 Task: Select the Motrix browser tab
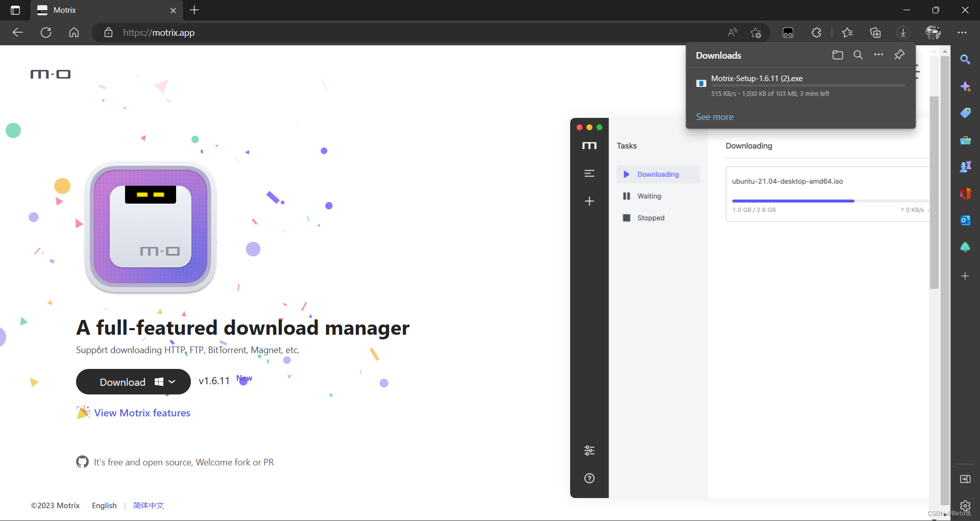pos(106,10)
